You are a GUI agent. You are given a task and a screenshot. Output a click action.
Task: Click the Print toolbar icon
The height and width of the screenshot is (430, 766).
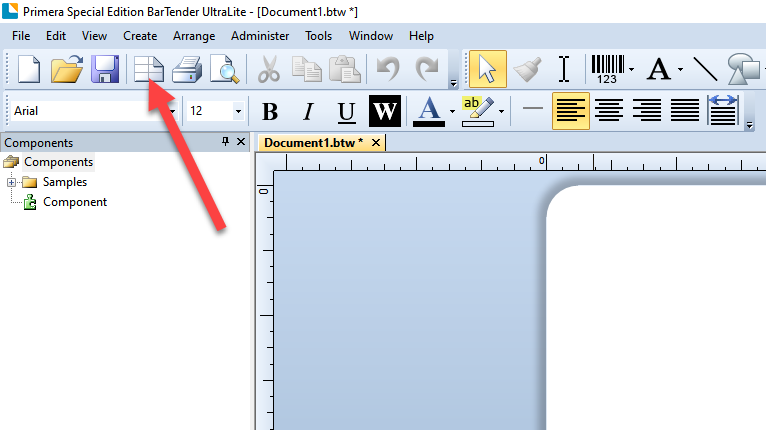187,69
